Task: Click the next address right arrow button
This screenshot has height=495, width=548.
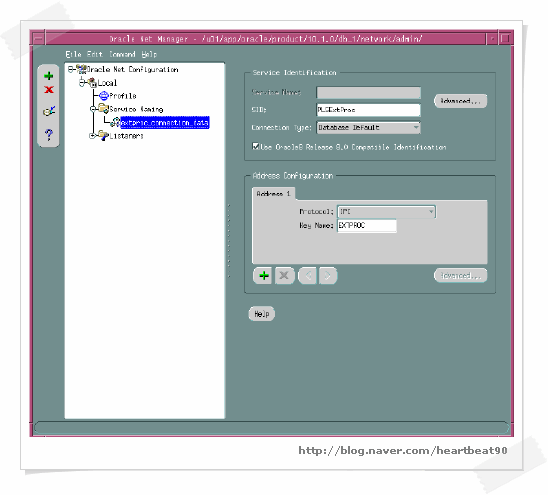Action: click(328, 275)
